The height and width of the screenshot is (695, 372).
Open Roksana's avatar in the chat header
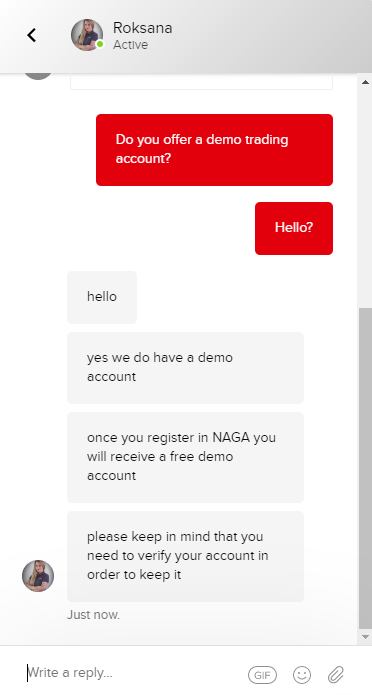click(87, 35)
